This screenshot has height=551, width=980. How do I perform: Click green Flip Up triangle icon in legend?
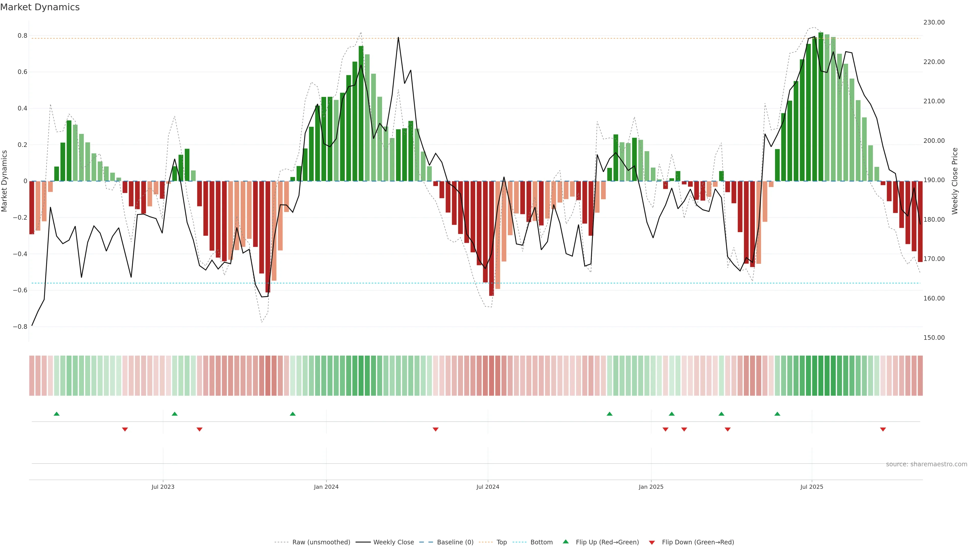click(566, 542)
